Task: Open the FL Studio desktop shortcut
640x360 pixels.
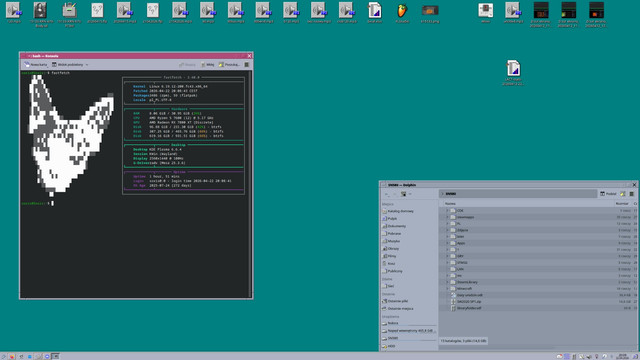Action: point(402,12)
